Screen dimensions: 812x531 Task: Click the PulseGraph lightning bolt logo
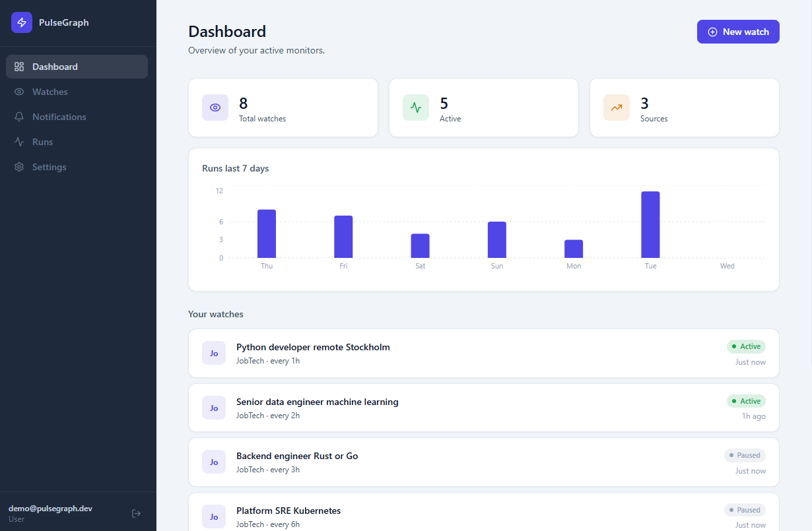pos(22,22)
